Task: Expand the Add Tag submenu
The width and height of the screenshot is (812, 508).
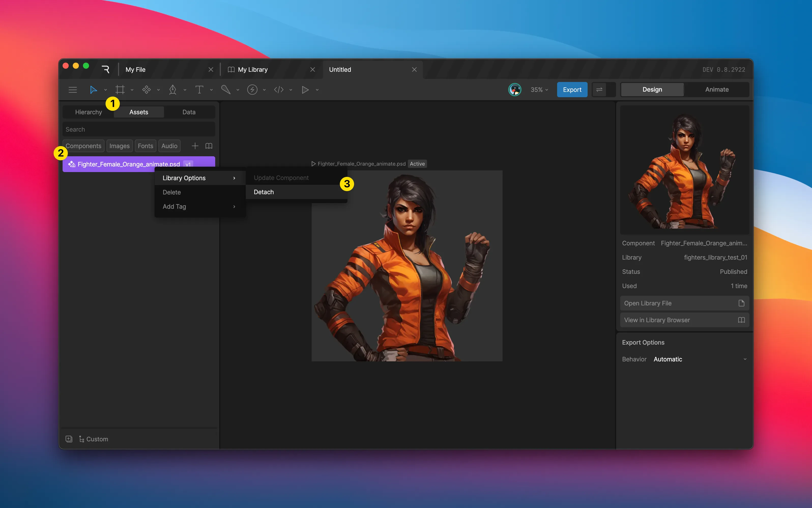Action: pos(199,206)
